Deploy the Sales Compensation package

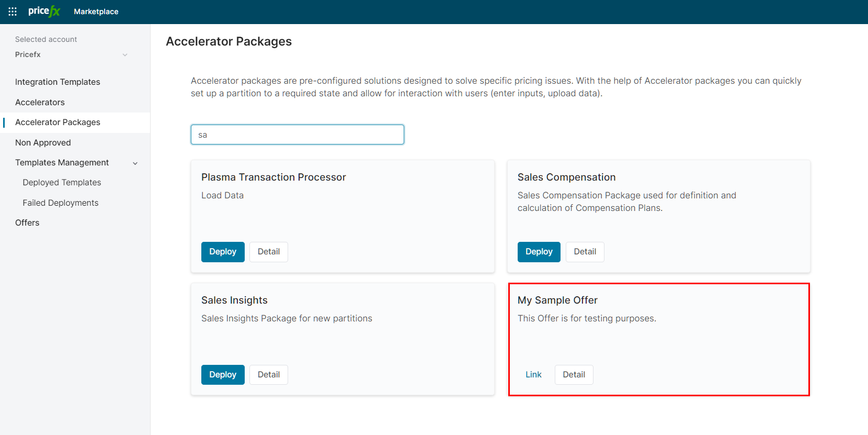coord(539,252)
